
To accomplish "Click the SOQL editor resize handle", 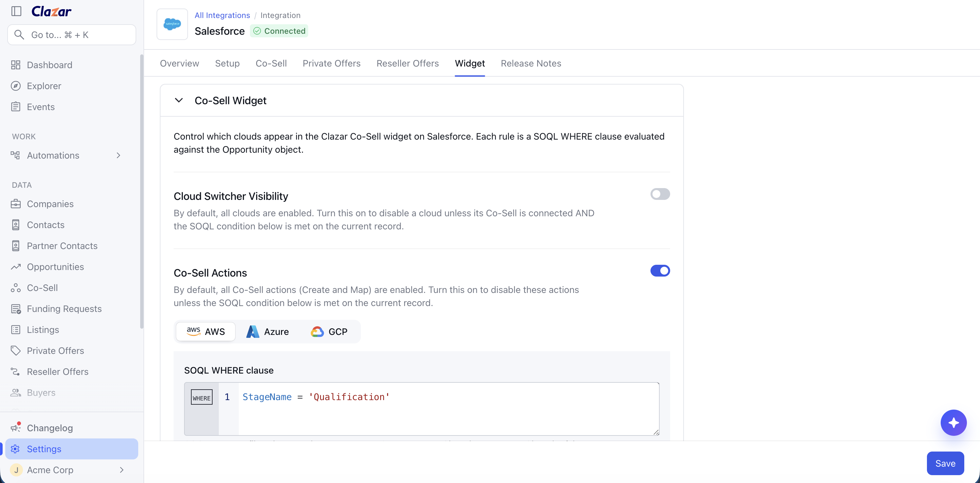I will [656, 432].
